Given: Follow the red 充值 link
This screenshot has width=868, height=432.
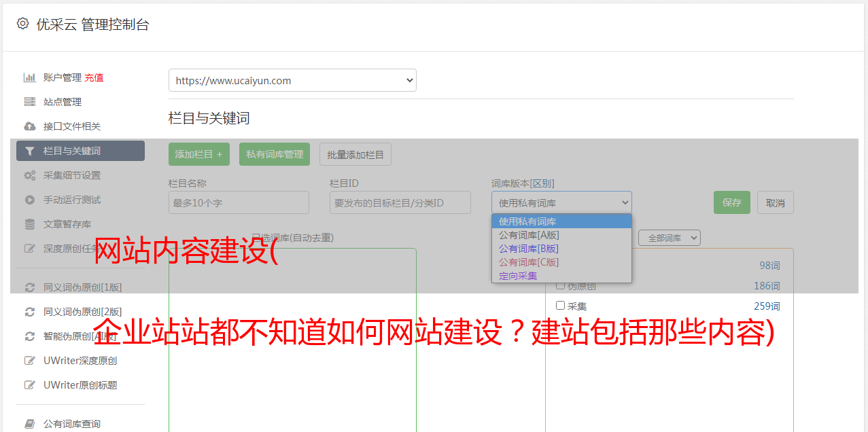Looking at the screenshot, I should (94, 77).
